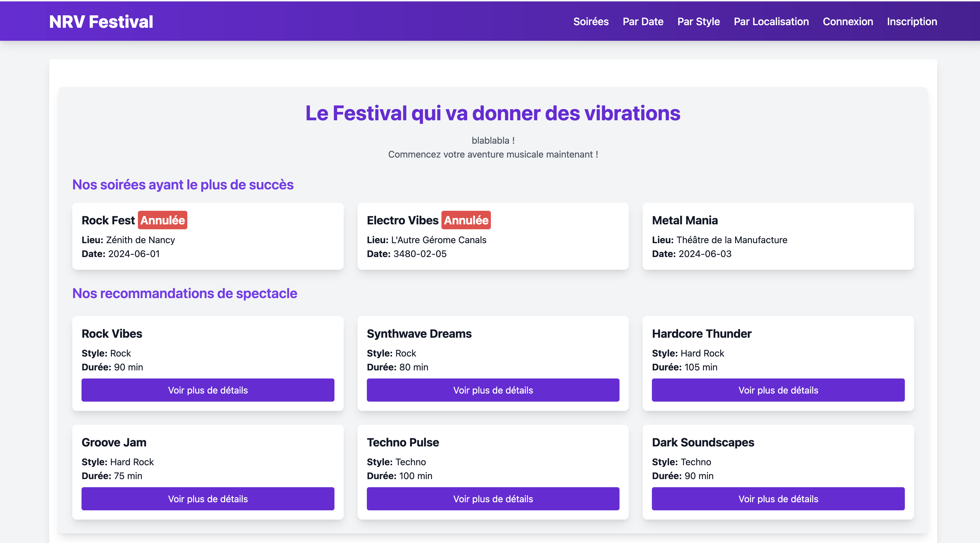This screenshot has height=543, width=980.
Task: Go to the Connexion page
Action: (848, 22)
